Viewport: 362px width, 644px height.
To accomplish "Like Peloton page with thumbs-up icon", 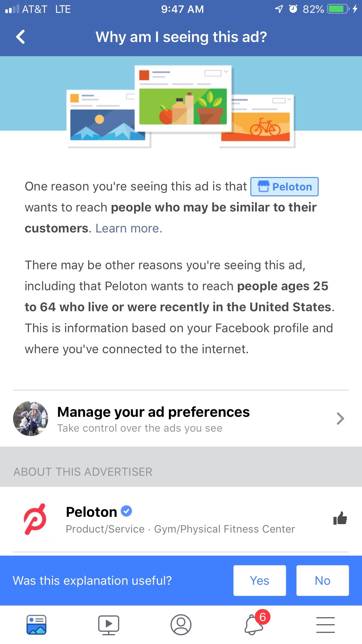I will coord(340,518).
